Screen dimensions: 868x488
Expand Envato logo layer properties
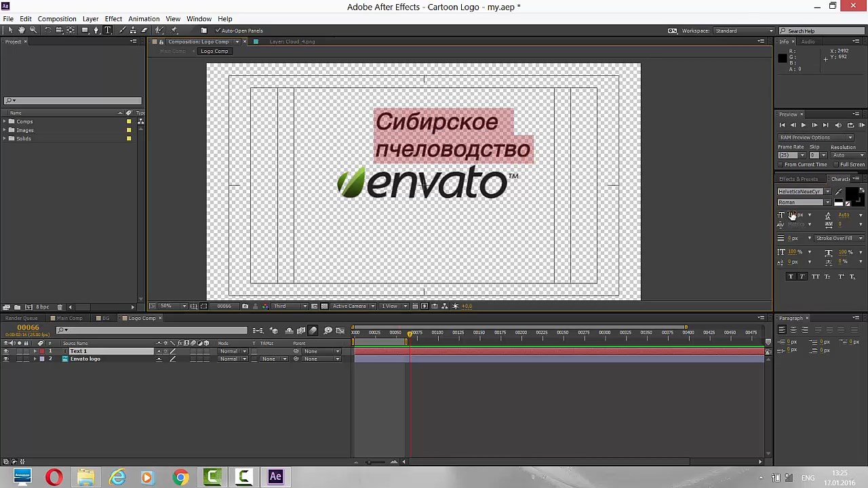tap(35, 359)
